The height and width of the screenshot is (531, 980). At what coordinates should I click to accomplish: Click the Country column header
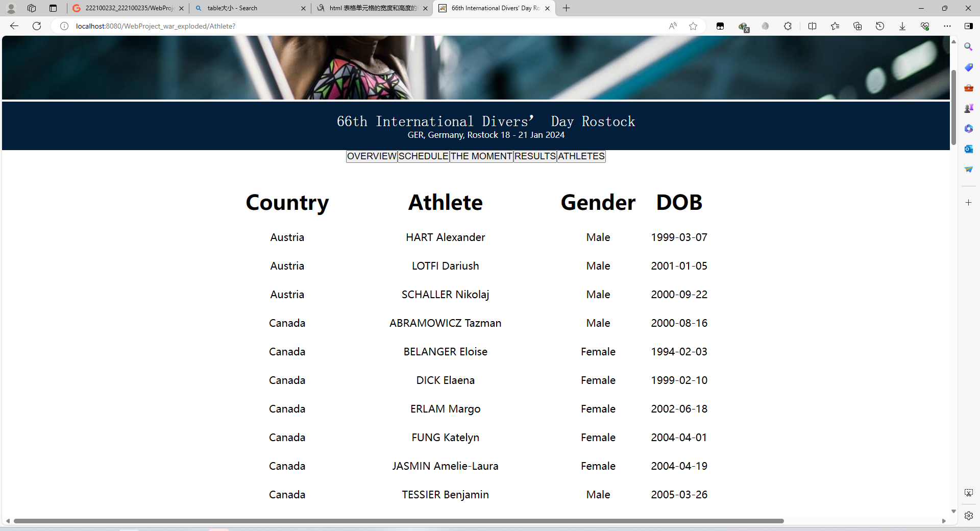287,202
